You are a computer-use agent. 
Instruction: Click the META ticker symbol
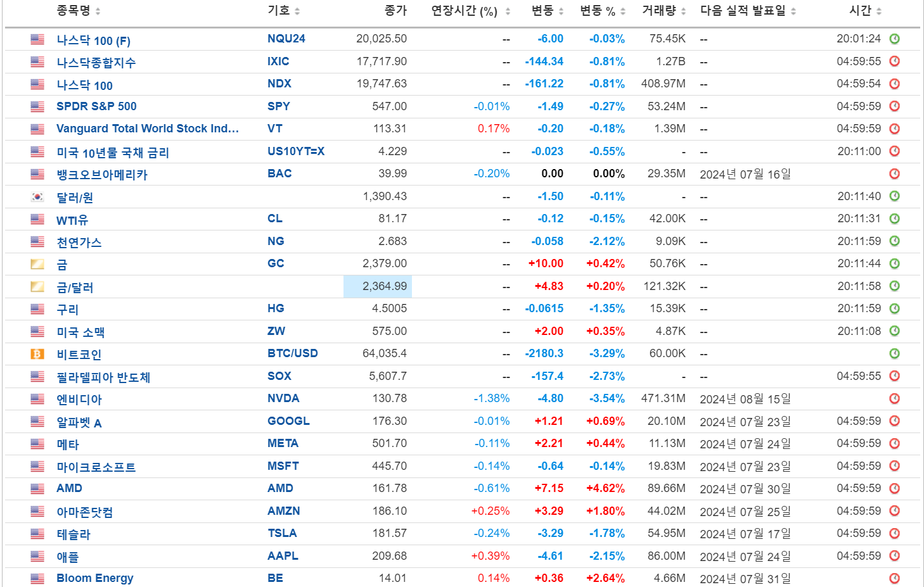(283, 443)
